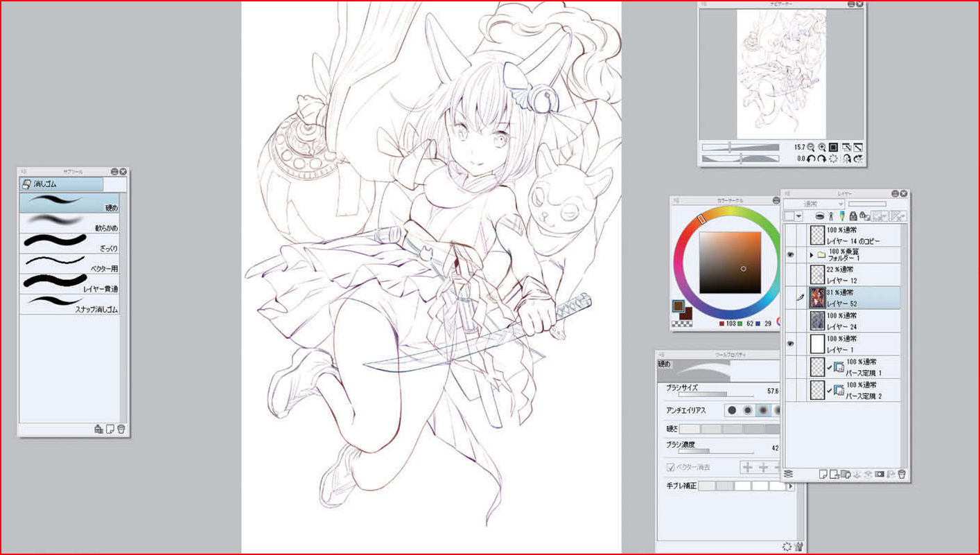Select the ざっくり eraser sub tool
Viewport: 980px width, 555px height.
click(x=69, y=243)
